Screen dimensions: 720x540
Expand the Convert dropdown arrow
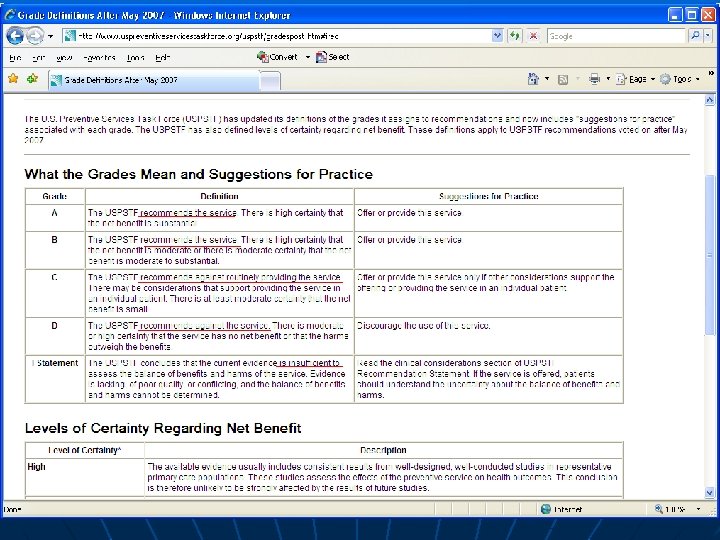click(x=308, y=57)
